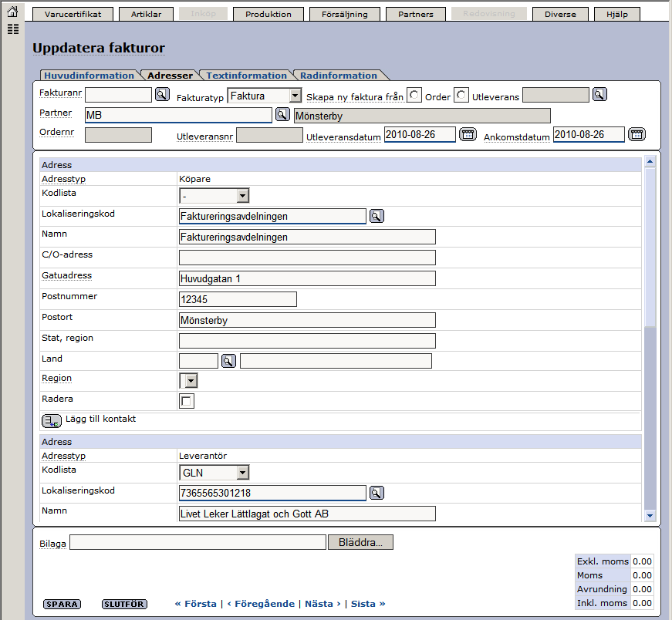Image resolution: width=672 pixels, height=620 pixels.
Task: Open the Ankomstdatum calendar picker
Action: 637,134
